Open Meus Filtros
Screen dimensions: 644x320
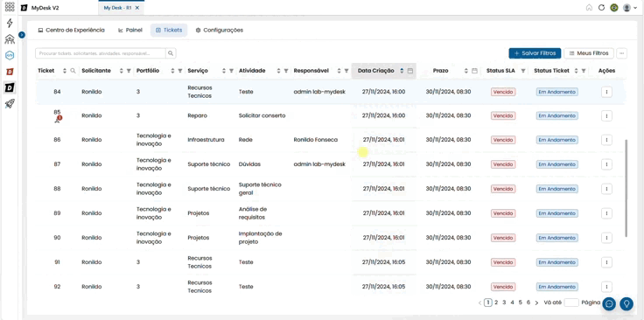(589, 53)
